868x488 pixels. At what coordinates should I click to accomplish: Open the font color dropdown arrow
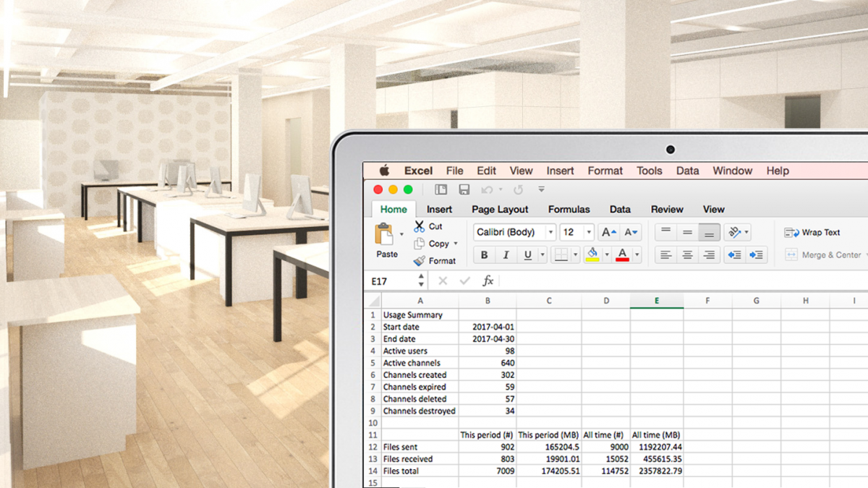(637, 255)
